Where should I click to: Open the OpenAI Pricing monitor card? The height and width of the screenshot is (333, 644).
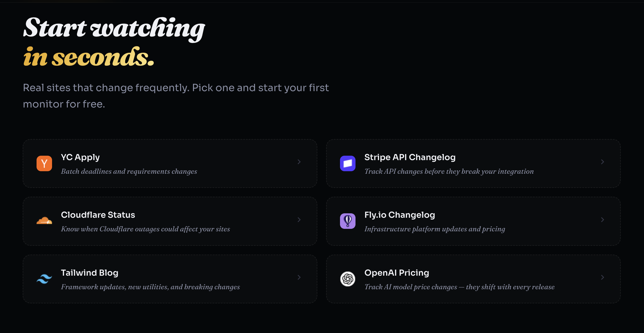point(474,279)
